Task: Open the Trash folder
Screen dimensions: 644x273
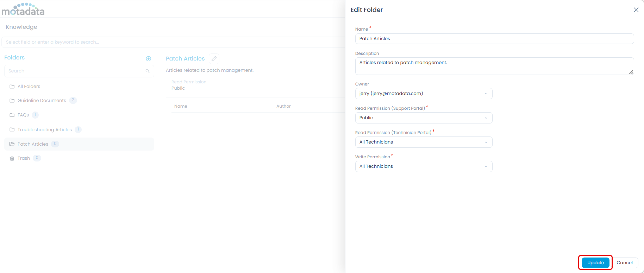Action: [24, 158]
